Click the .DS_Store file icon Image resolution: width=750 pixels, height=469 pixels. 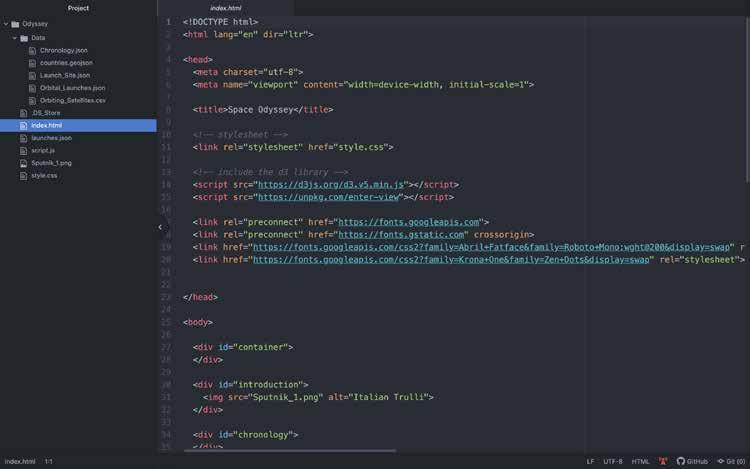(x=23, y=113)
